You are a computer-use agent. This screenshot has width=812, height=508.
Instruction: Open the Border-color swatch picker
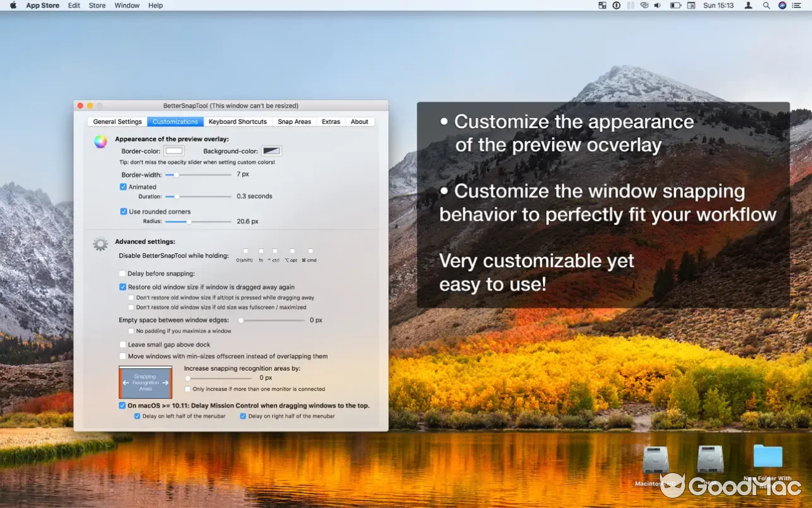pyautogui.click(x=174, y=150)
